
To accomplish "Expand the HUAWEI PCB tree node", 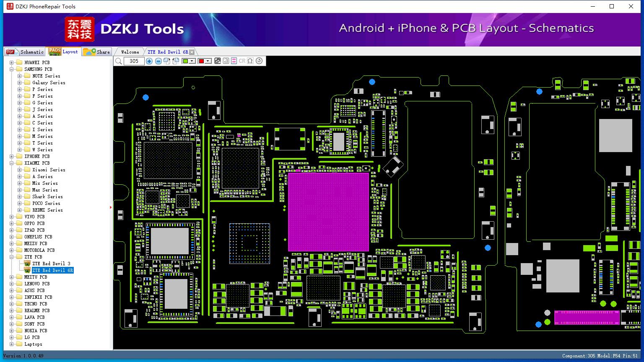I will coord(11,62).
